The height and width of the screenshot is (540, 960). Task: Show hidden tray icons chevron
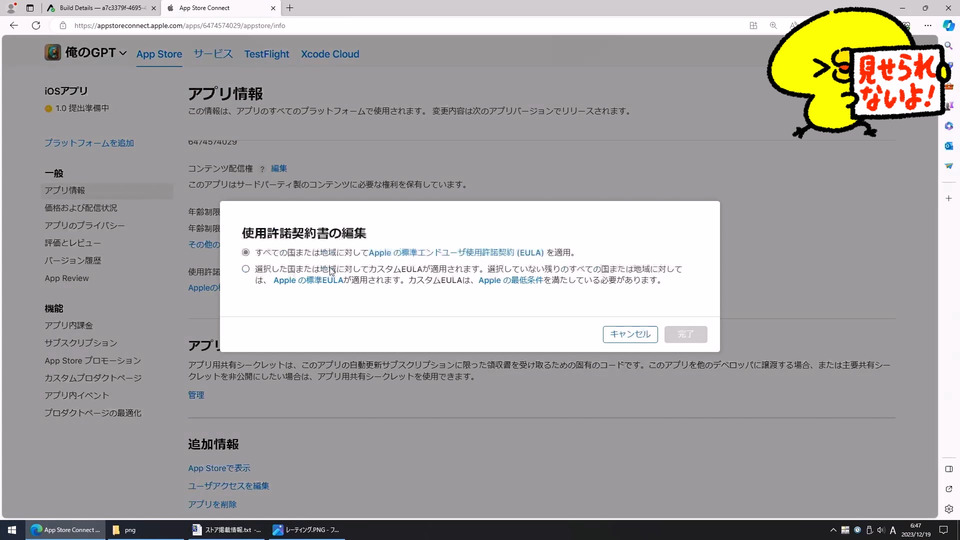point(833,530)
